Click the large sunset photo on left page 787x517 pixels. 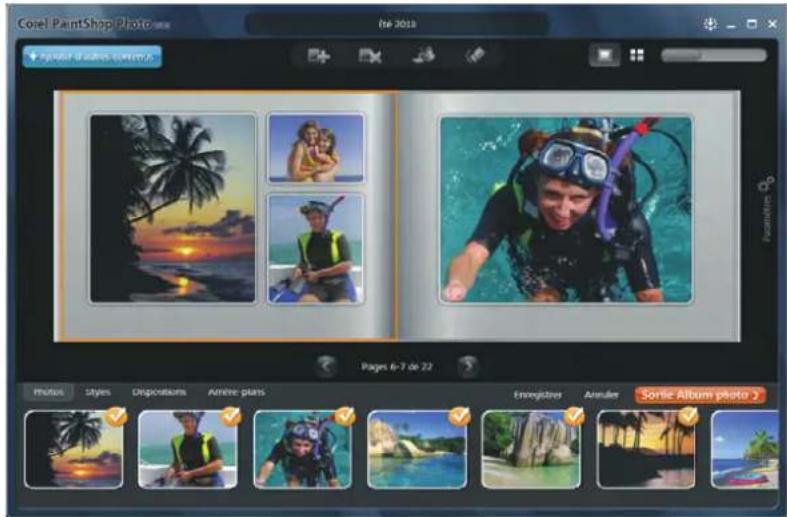pyautogui.click(x=173, y=208)
